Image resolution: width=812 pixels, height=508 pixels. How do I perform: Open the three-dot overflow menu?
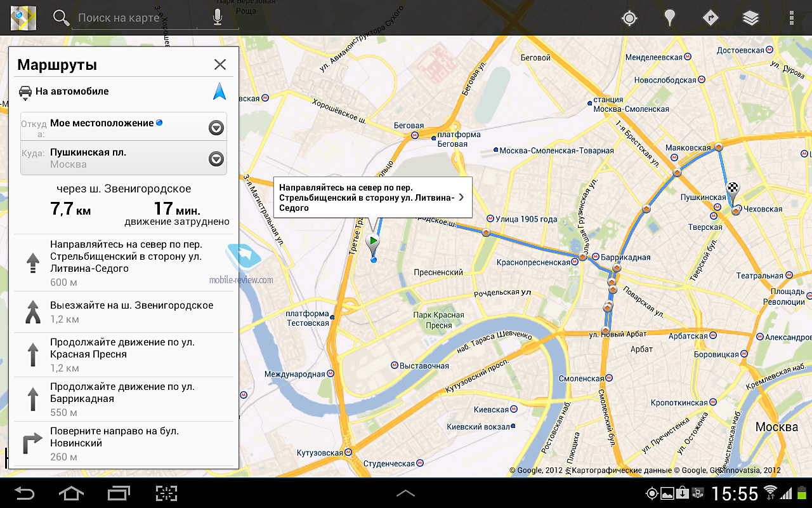[x=791, y=18]
